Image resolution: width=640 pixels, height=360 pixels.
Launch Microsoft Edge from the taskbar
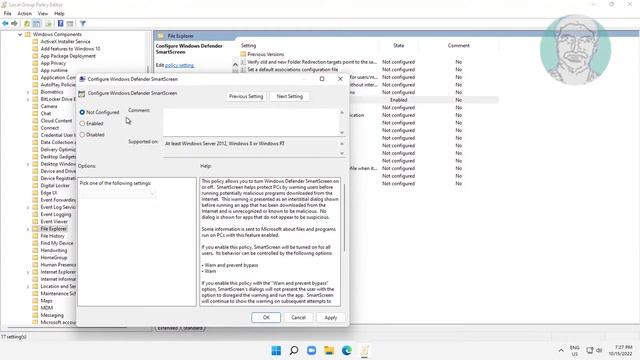pyautogui.click(x=347, y=350)
